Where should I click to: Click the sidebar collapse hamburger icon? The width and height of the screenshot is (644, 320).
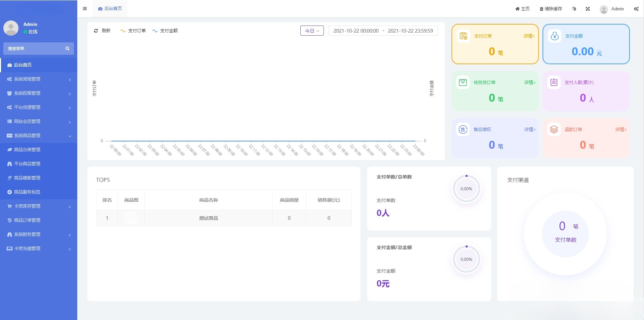point(85,8)
